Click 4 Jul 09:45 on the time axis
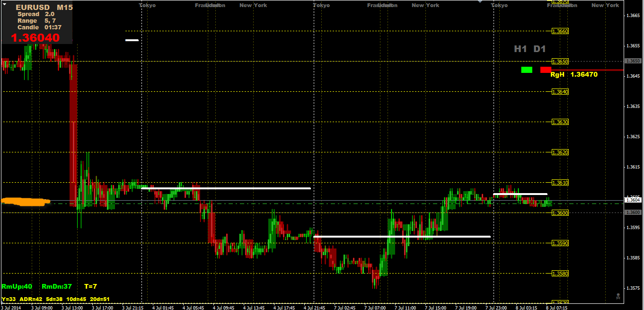 click(x=223, y=307)
